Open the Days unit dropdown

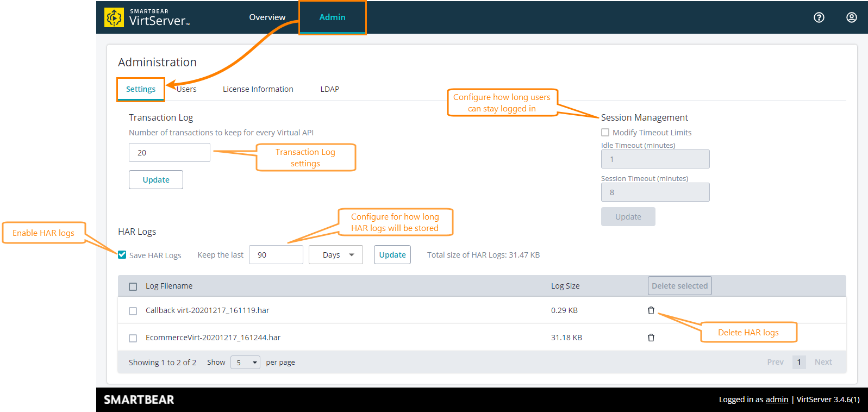[336, 255]
